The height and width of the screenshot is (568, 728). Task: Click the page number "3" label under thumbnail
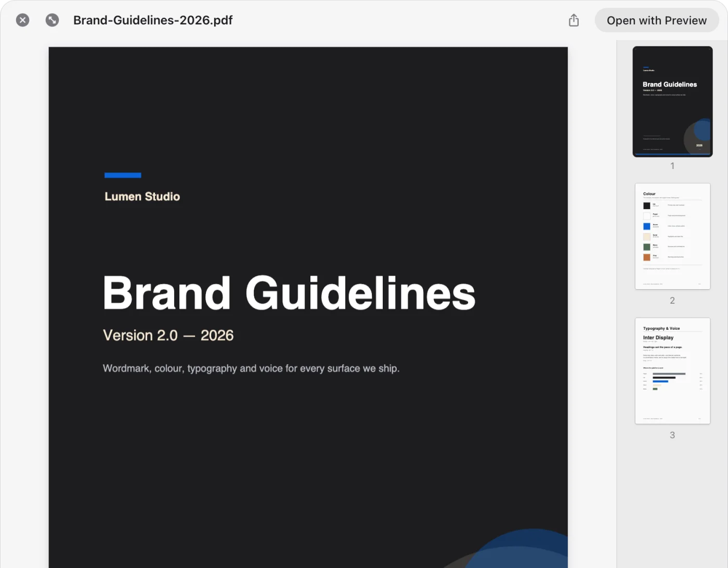click(x=672, y=435)
